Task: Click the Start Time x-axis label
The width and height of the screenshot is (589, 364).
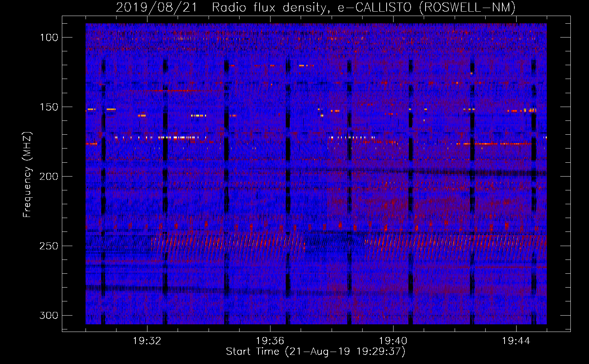Action: 316,352
